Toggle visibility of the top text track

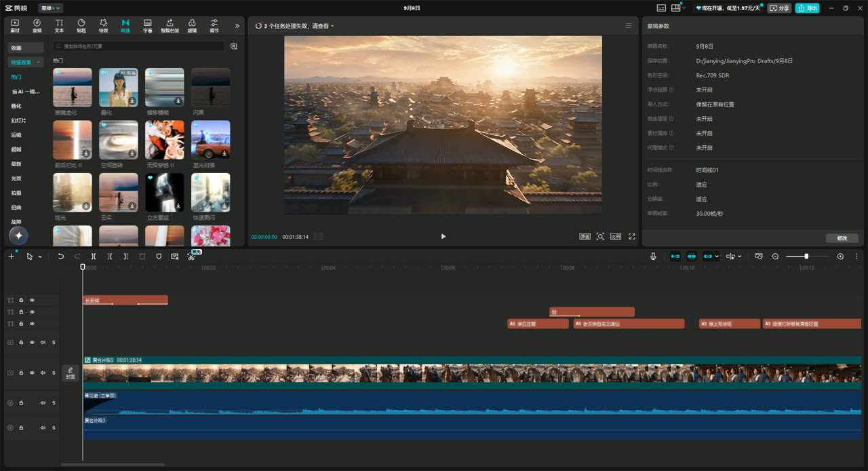[32, 300]
